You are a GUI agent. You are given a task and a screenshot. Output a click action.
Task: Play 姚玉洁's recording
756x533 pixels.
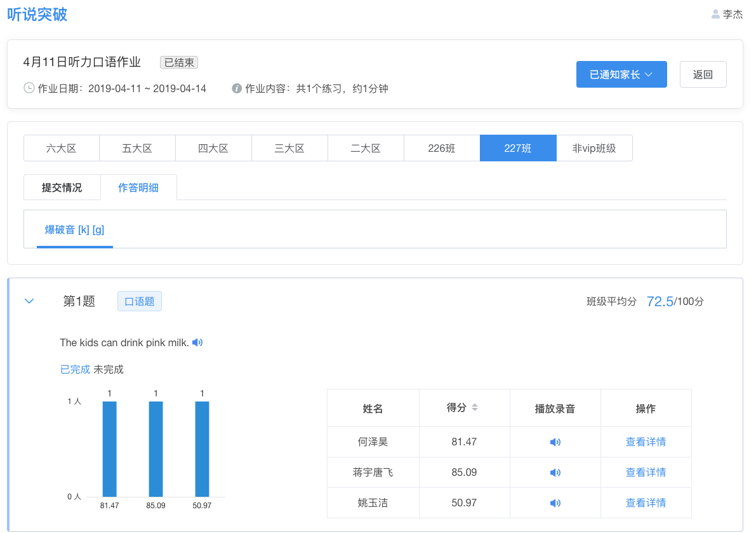(x=555, y=503)
